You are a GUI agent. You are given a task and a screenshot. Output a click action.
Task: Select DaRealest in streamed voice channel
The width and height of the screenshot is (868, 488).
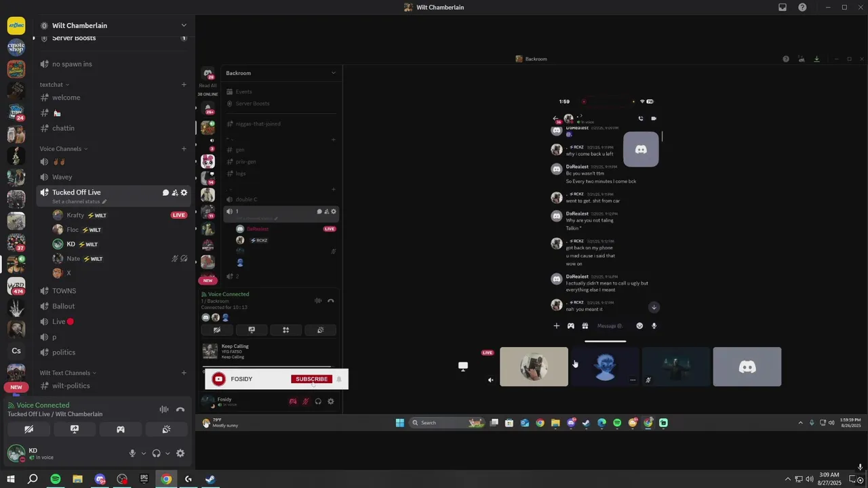[x=258, y=229]
